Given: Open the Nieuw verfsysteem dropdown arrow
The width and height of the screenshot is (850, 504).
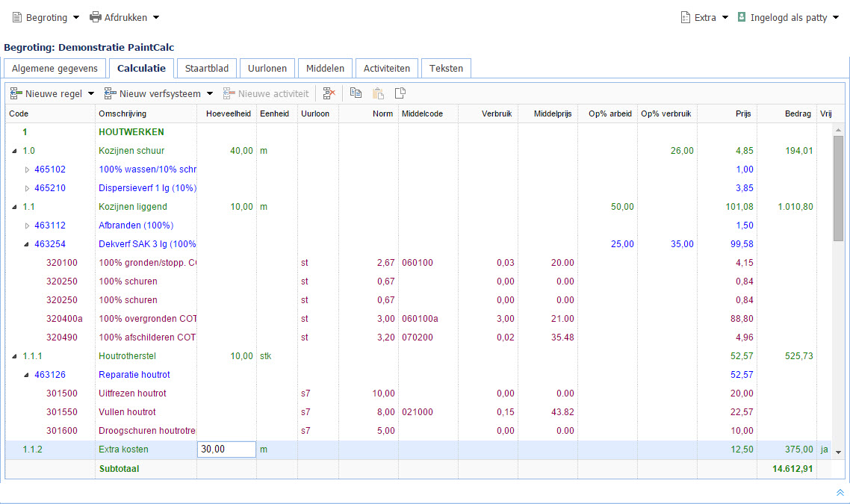Looking at the screenshot, I should 210,94.
